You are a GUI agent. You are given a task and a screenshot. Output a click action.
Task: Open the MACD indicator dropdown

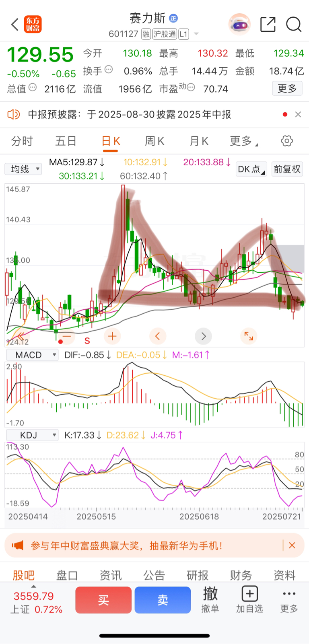point(32,355)
